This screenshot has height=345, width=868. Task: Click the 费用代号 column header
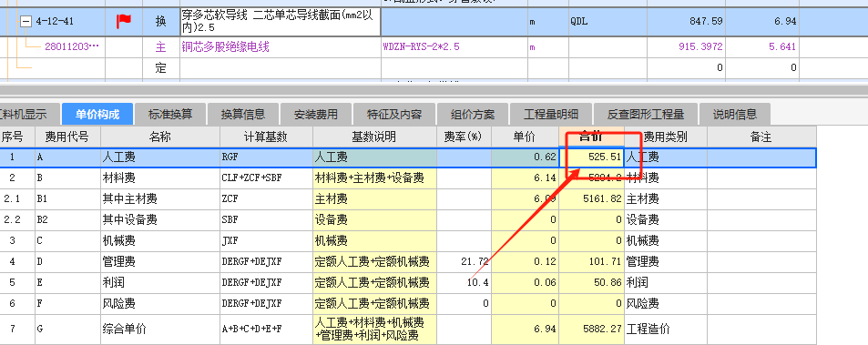(x=67, y=137)
